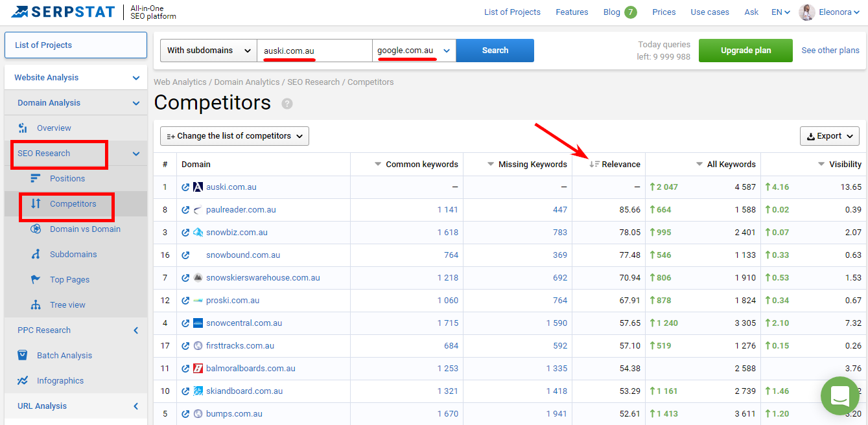This screenshot has height=425, width=868.
Task: Click the Tree view icon
Action: tap(36, 305)
